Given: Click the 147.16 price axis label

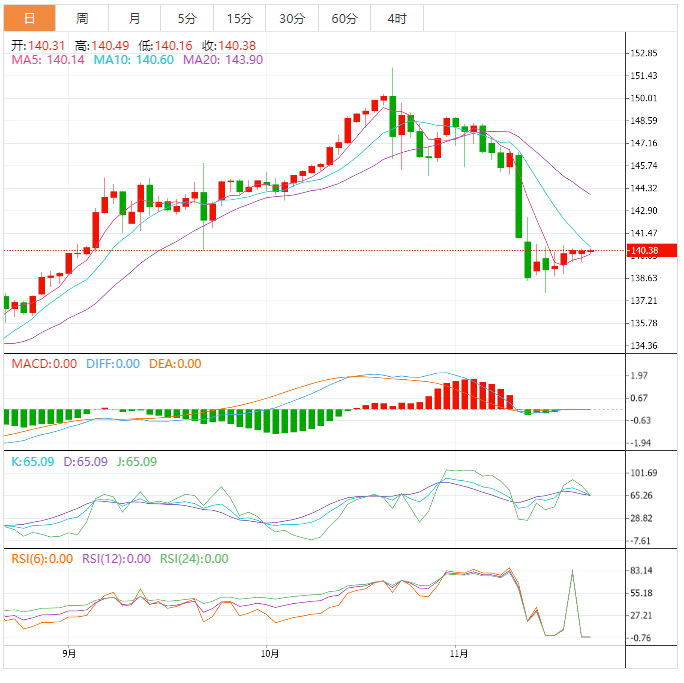Looking at the screenshot, I should (x=644, y=143).
